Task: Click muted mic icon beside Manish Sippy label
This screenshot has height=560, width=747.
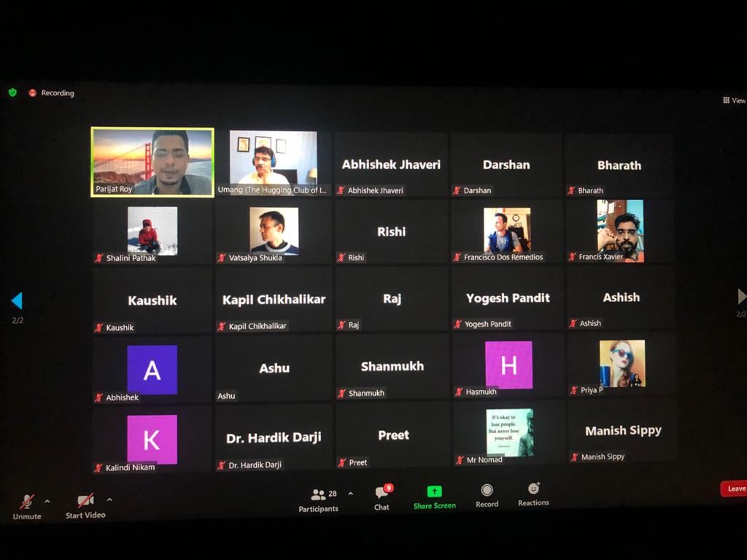Action: (575, 457)
